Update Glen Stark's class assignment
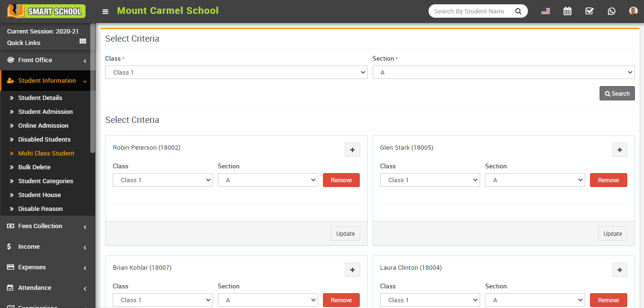644x308 pixels. [x=612, y=233]
